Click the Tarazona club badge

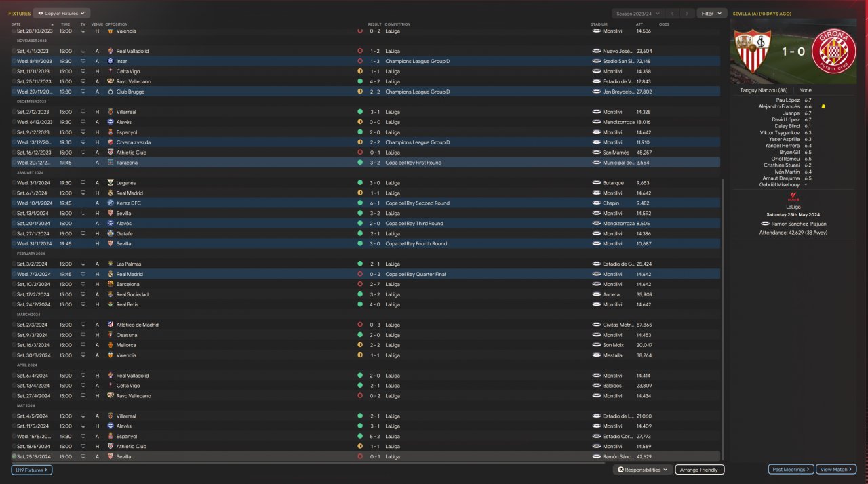click(x=111, y=163)
